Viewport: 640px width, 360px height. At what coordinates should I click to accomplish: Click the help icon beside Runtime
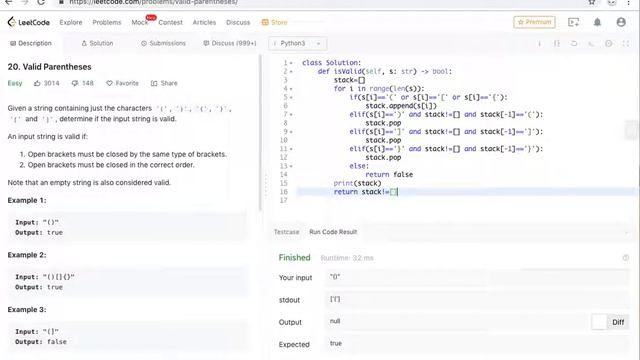click(x=625, y=258)
